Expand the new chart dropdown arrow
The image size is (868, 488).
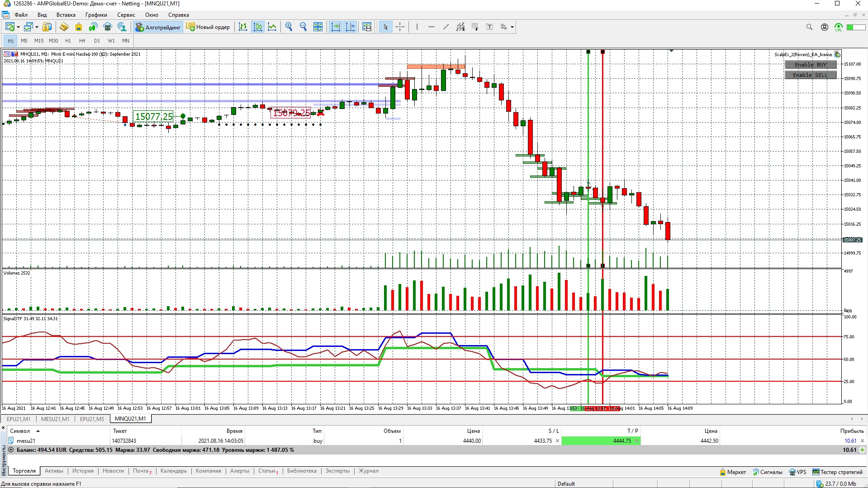[18, 27]
